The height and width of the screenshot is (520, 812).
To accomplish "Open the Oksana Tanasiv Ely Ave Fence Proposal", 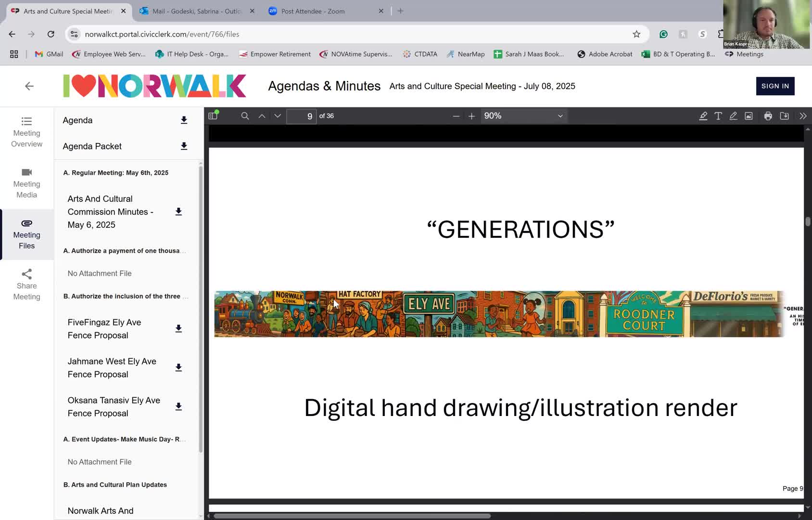I will click(114, 407).
